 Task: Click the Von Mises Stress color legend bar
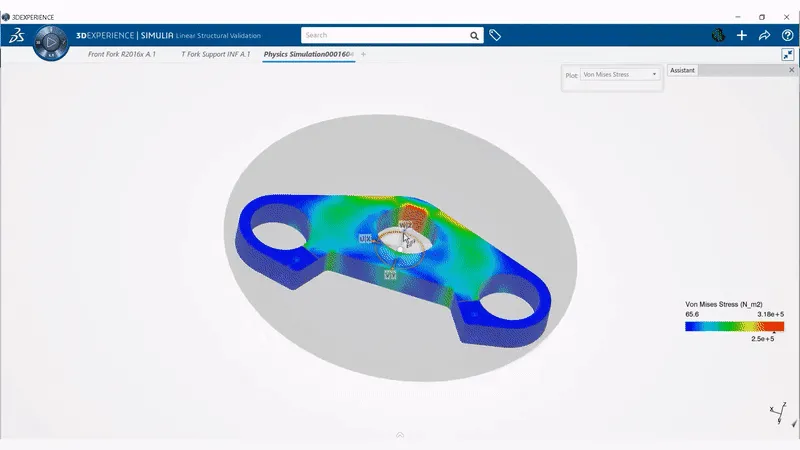(x=734, y=326)
